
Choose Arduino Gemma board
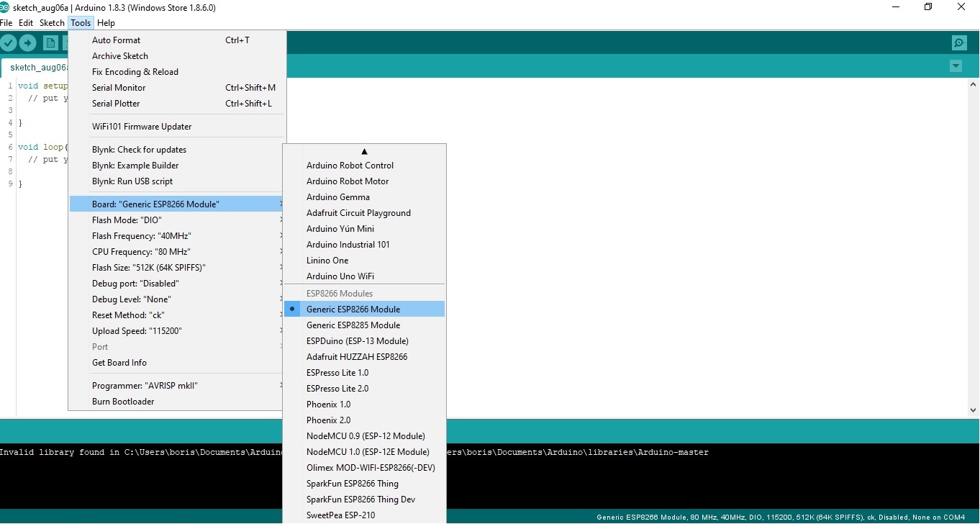click(x=364, y=197)
